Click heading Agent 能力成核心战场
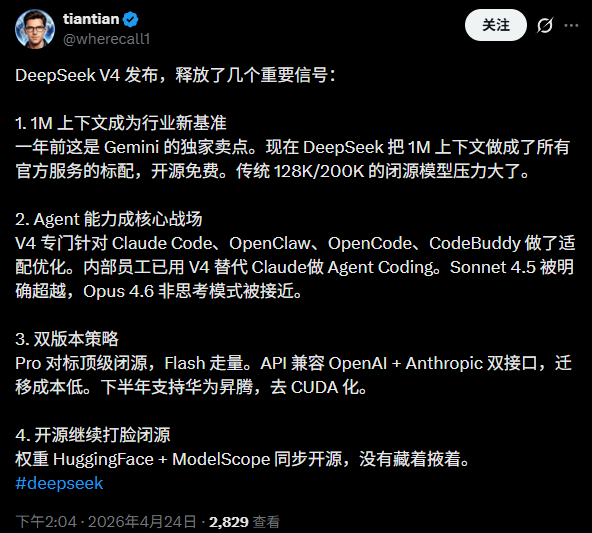Screen dimensions: 592x533 pos(118,219)
